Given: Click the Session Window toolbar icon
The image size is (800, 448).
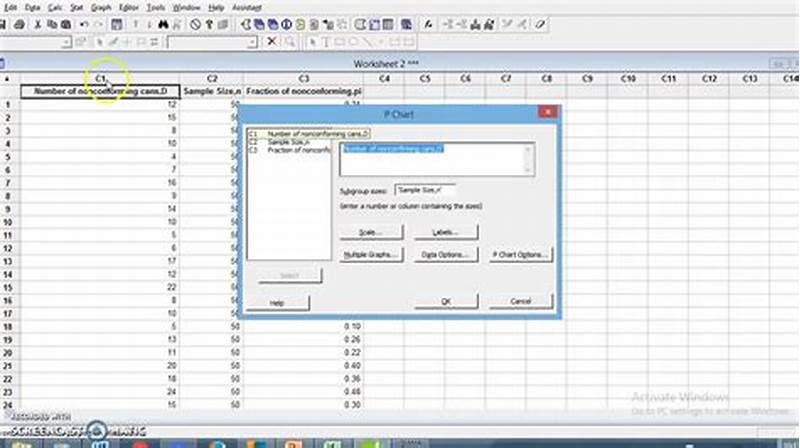Looking at the screenshot, I should pos(360,24).
